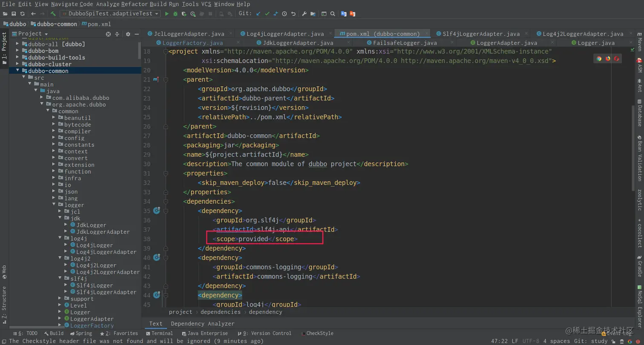
Task: Open Project panel gear options
Action: coord(128,34)
